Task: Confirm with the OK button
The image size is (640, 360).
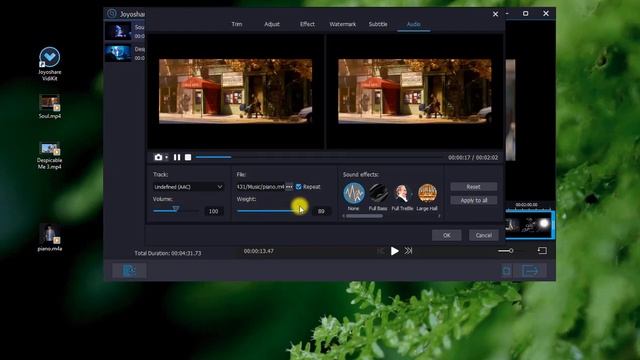Action: 447,235
